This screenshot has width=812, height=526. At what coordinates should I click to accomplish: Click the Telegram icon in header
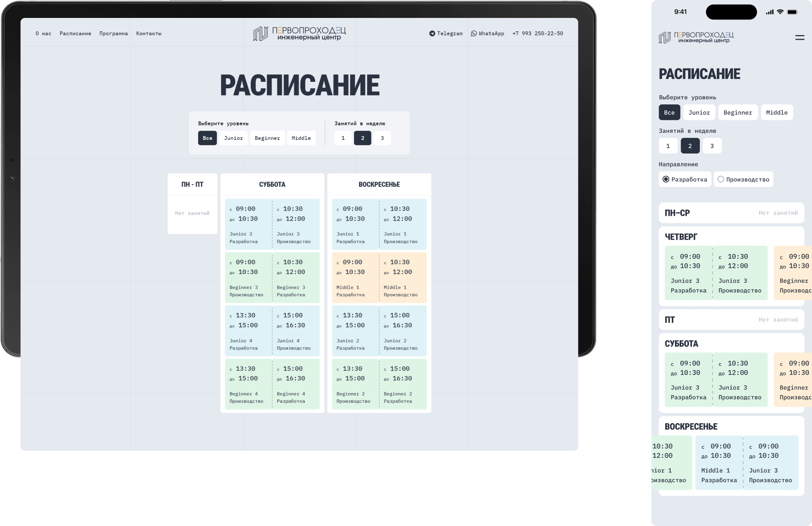(x=432, y=34)
